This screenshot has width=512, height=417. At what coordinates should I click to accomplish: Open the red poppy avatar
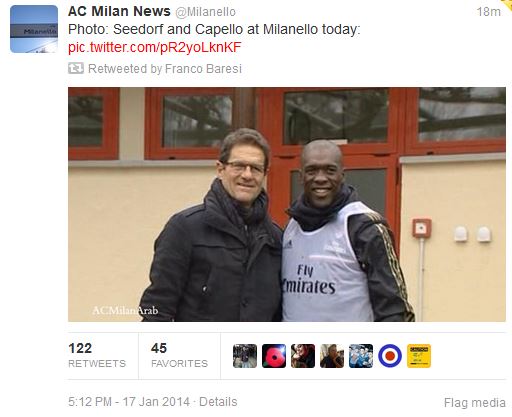274,356
